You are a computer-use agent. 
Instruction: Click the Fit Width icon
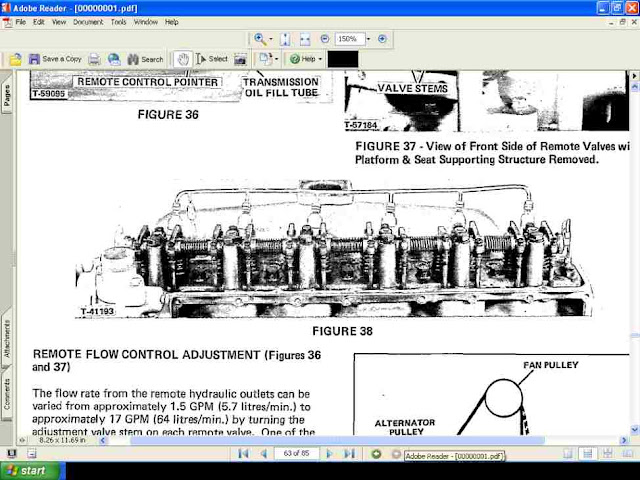304,39
